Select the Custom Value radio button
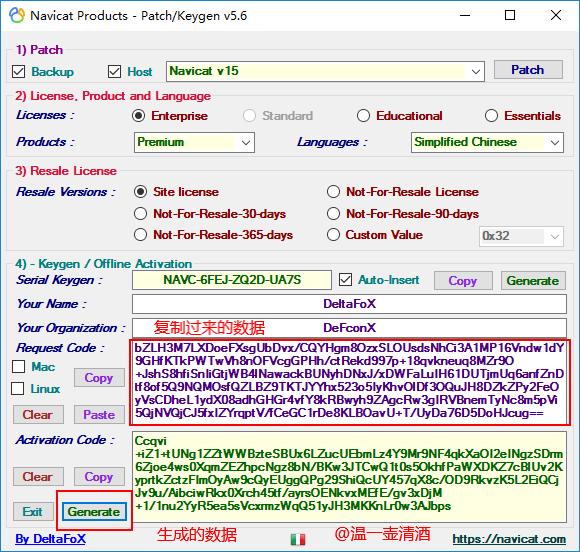 333,235
